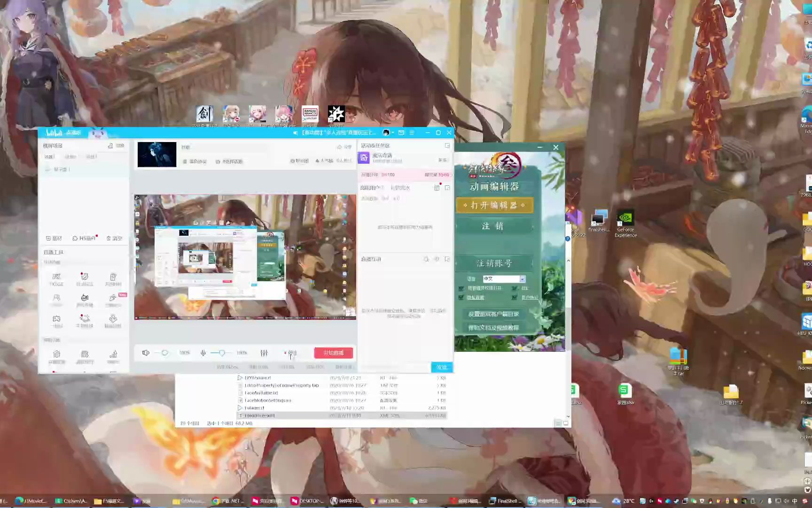Toggle the 用户协议 checkbox in the editor launcher
This screenshot has height=508, width=812.
click(515, 298)
